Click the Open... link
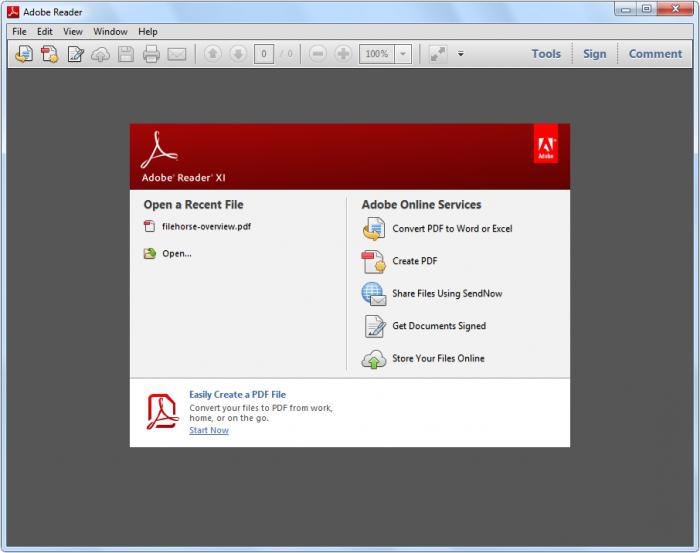 (177, 254)
